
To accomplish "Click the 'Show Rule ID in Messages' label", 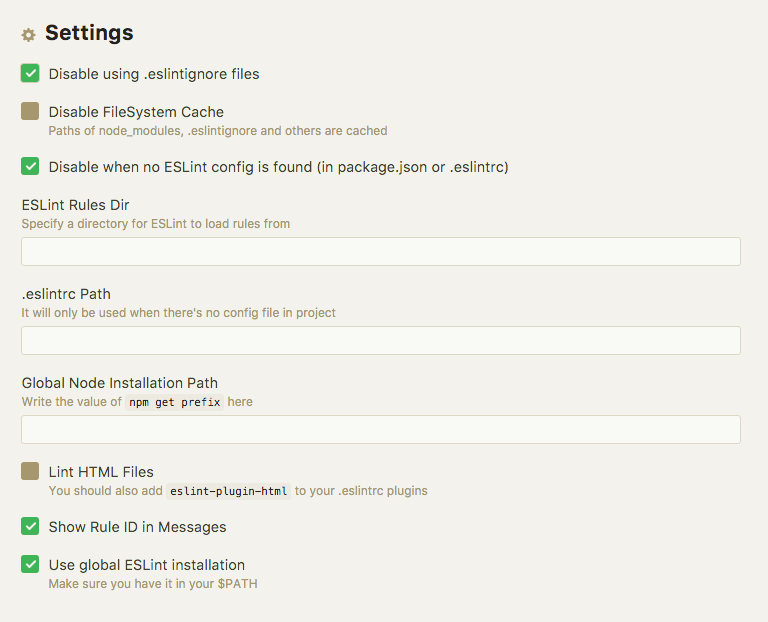I will (137, 527).
